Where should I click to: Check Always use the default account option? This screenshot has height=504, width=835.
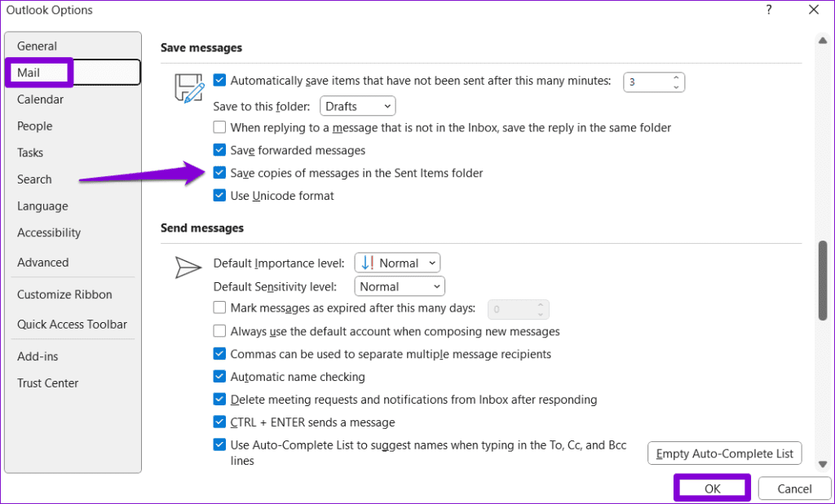coord(219,331)
